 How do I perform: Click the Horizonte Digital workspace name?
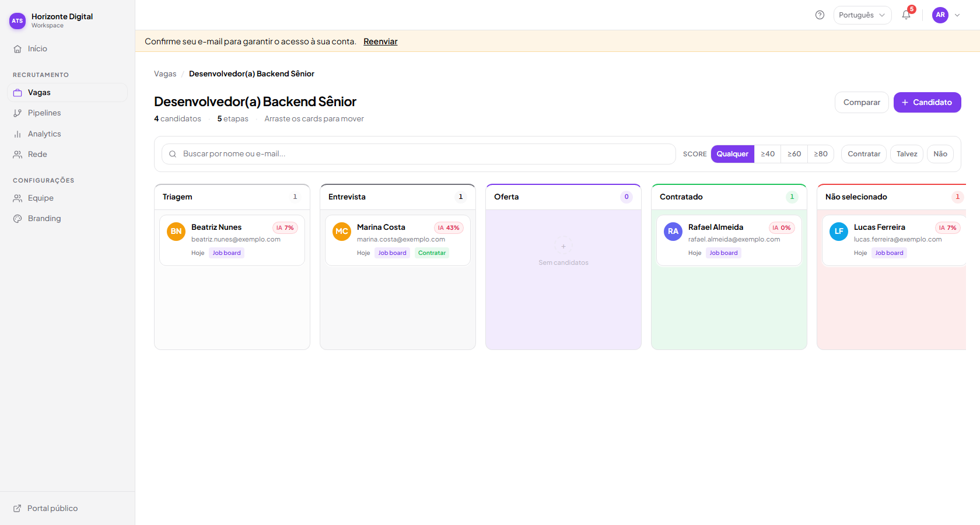[x=62, y=16]
